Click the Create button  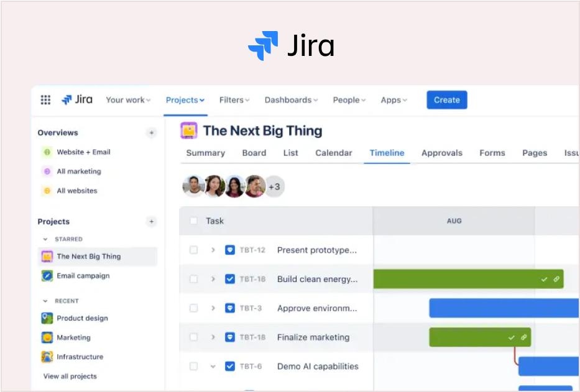coord(446,99)
